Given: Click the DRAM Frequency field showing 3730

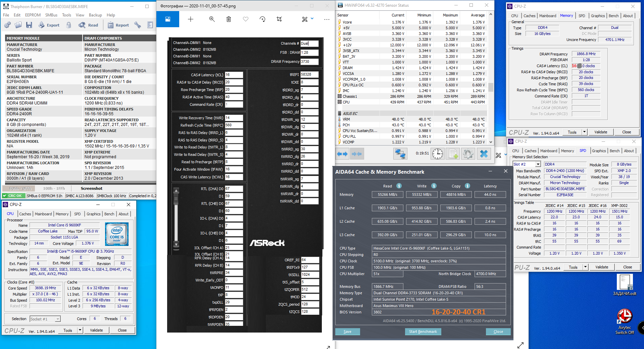Looking at the screenshot, I should 309,61.
